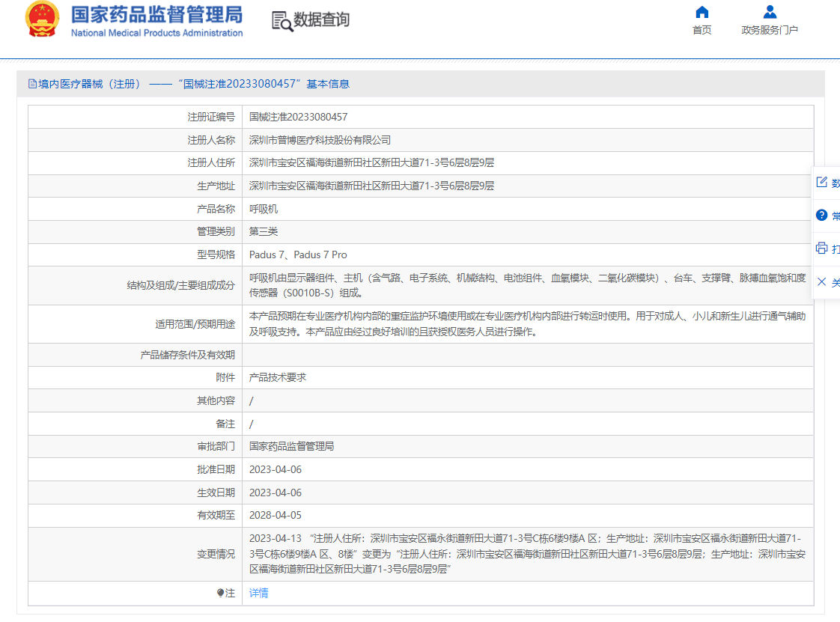Open the 数据纠错 edit icon in side panel
Screen dimensions: 840x622
coord(821,182)
